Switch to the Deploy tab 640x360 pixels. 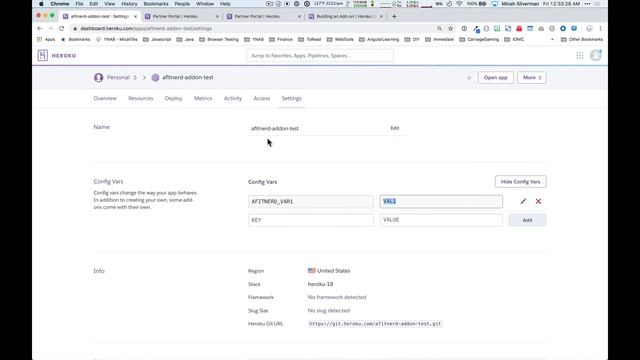173,98
